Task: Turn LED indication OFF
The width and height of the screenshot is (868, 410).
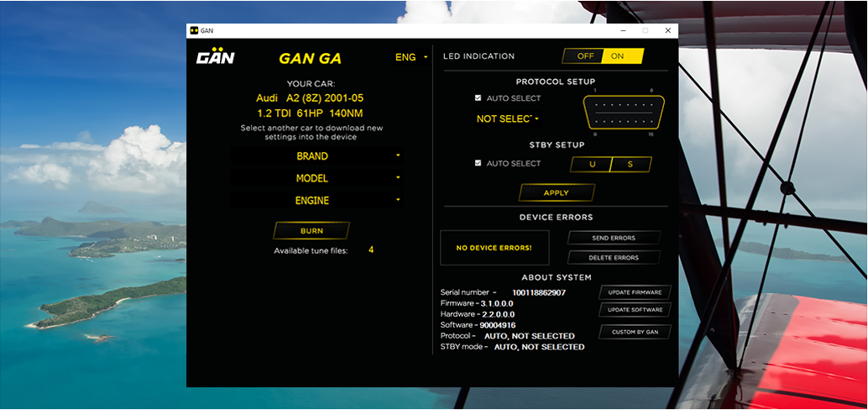Action: coord(584,56)
